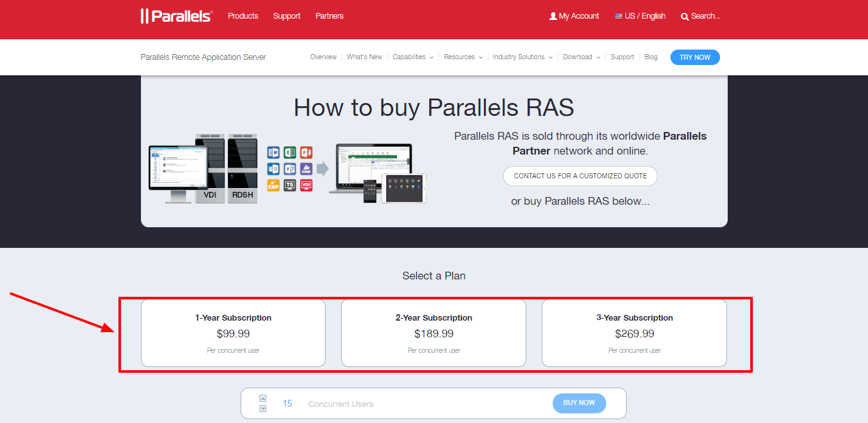Open the search via the magnifier icon
Screen dimensions: 868x423
[685, 16]
